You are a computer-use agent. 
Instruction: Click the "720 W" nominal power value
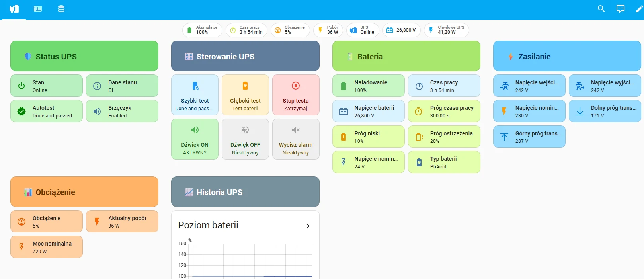click(x=40, y=252)
